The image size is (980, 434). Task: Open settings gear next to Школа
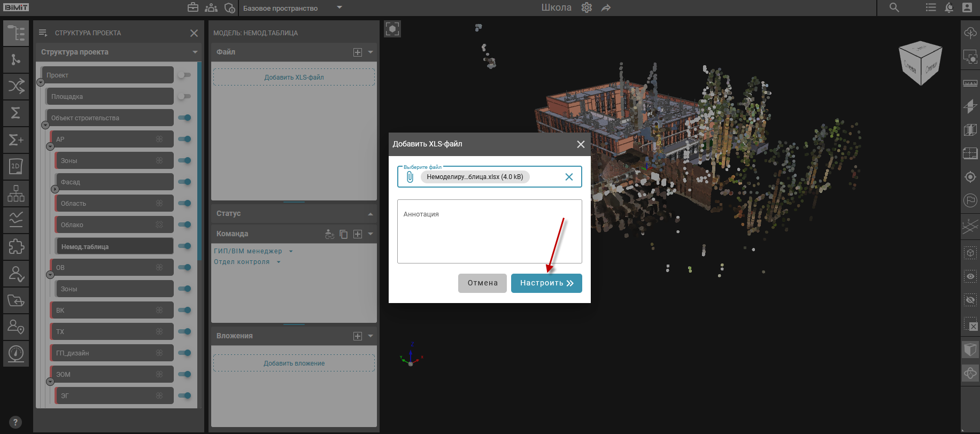click(587, 7)
